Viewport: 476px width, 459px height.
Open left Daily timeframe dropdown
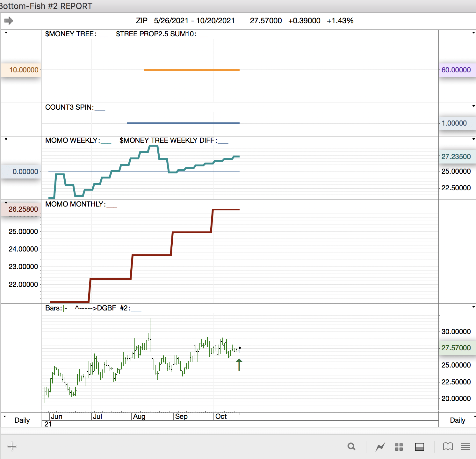point(5,417)
